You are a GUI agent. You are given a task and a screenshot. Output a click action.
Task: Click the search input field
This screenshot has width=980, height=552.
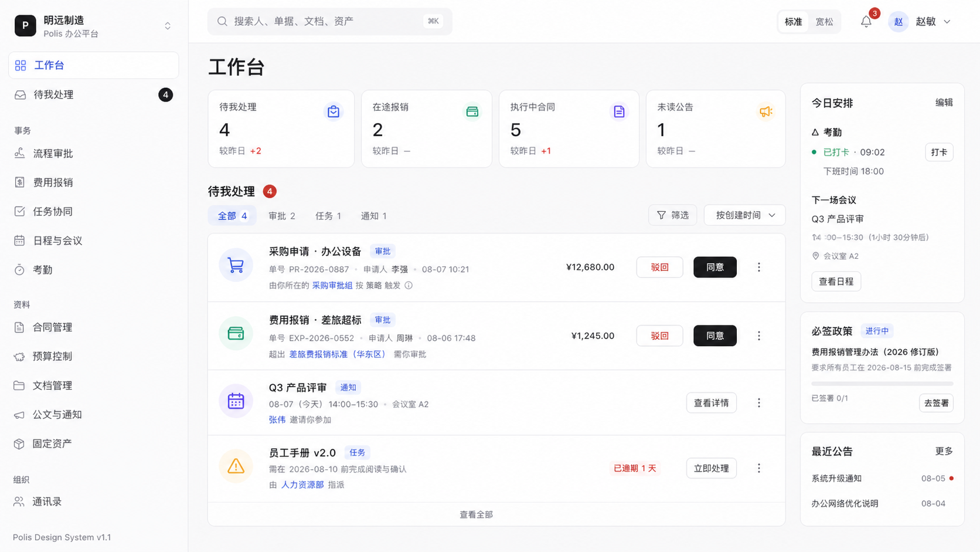tap(330, 22)
